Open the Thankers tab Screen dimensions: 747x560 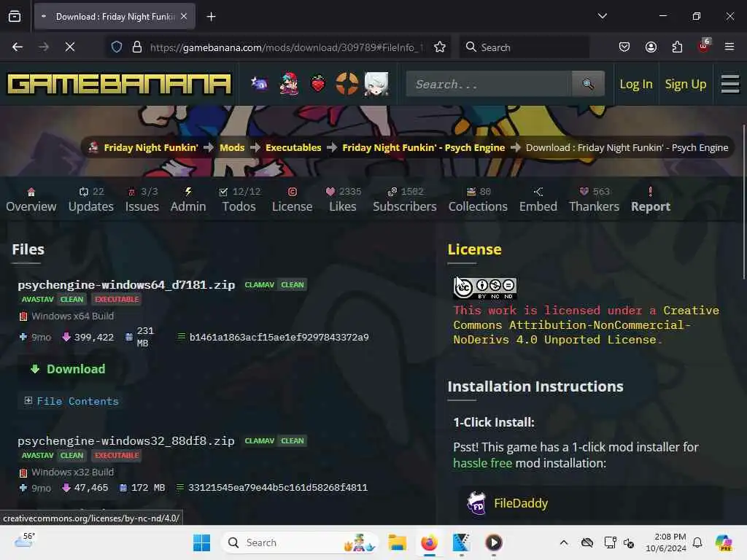(594, 200)
